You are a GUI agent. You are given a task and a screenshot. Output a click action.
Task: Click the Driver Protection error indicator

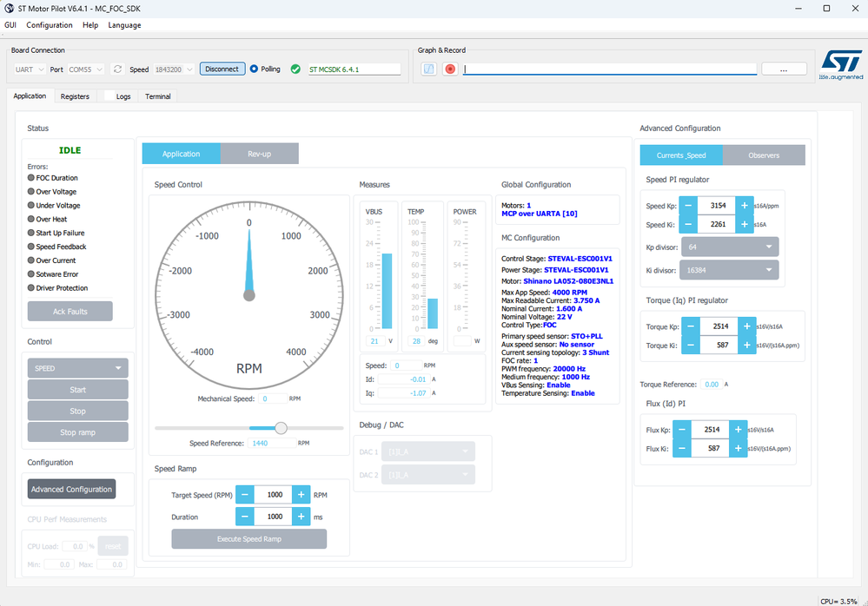(31, 287)
